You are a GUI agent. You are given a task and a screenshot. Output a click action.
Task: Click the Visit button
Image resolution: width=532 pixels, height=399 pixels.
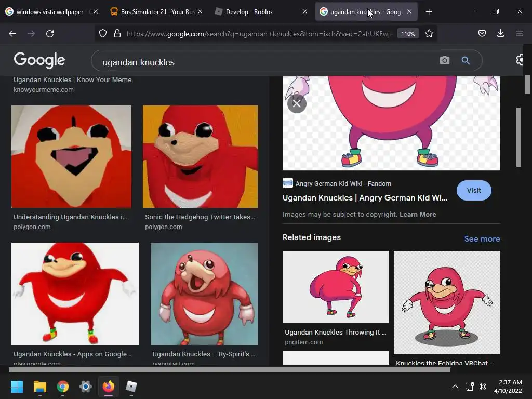[474, 190]
